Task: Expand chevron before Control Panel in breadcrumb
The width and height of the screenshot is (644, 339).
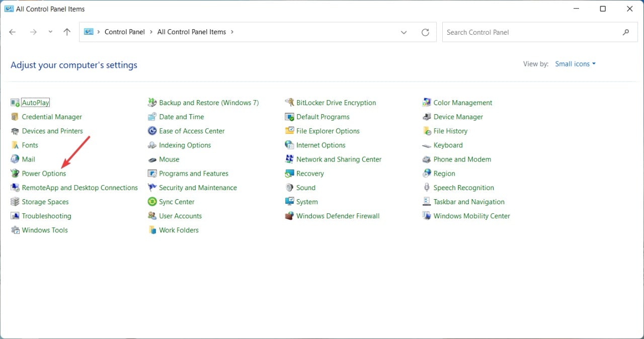Action: pos(98,32)
